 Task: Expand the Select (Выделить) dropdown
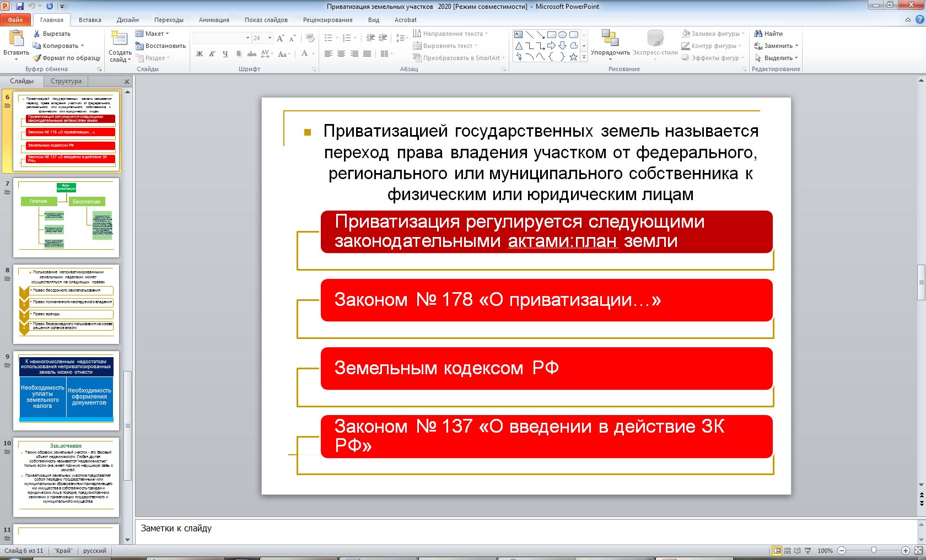[778, 58]
